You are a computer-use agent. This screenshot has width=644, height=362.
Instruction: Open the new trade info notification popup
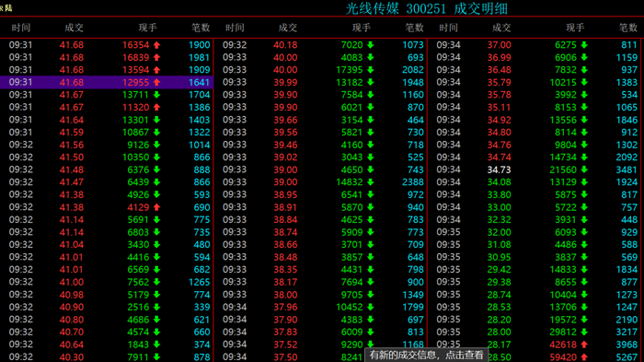pyautogui.click(x=426, y=355)
